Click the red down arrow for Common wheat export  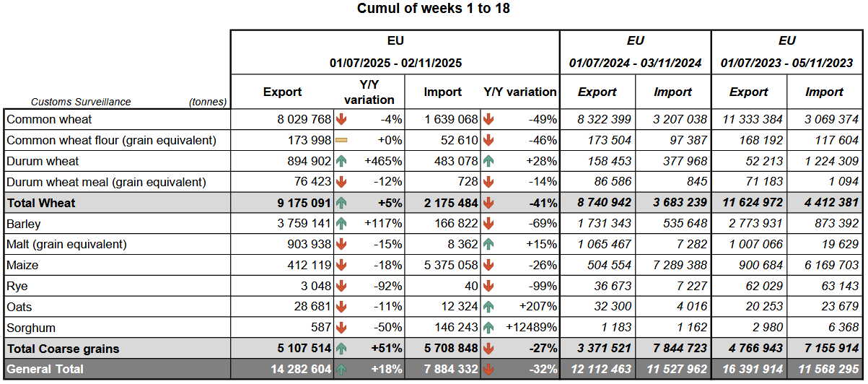coord(341,119)
